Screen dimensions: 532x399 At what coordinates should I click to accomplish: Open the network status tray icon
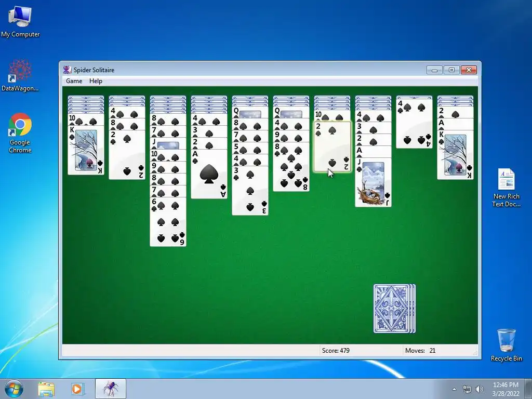(x=467, y=389)
